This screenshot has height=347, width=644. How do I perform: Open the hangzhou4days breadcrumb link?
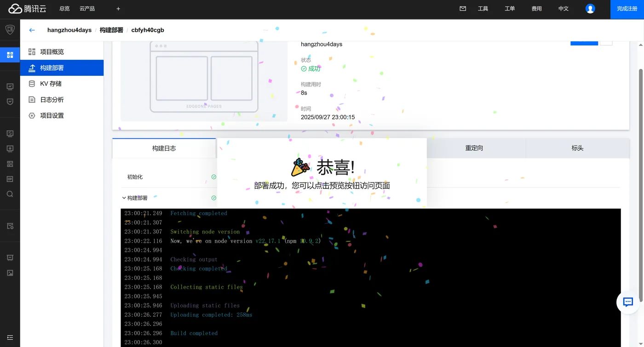point(69,30)
